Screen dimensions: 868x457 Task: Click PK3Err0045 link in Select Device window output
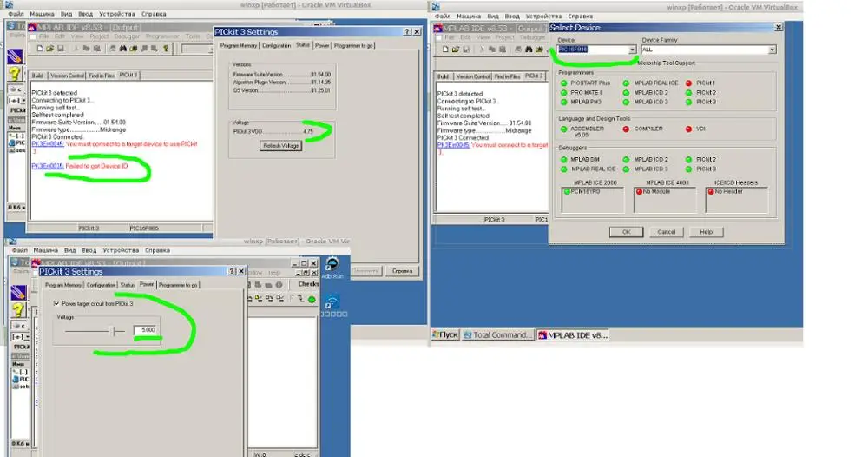coord(453,145)
